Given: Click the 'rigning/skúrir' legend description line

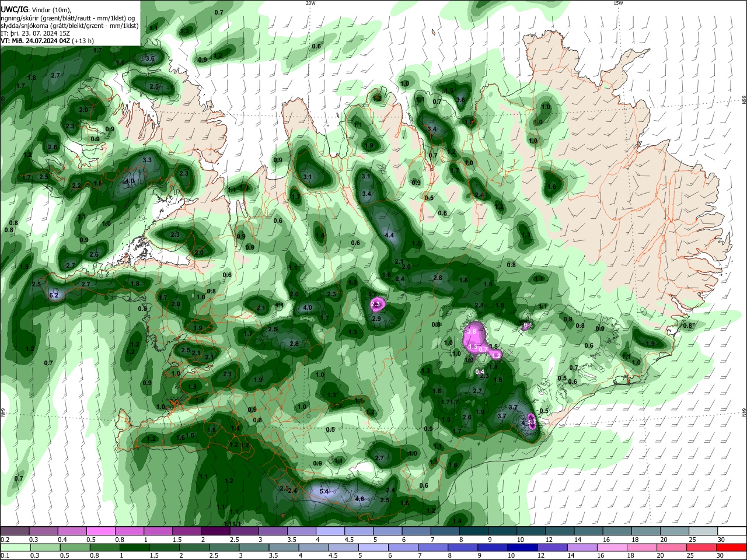Looking at the screenshot, I should coord(69,17).
